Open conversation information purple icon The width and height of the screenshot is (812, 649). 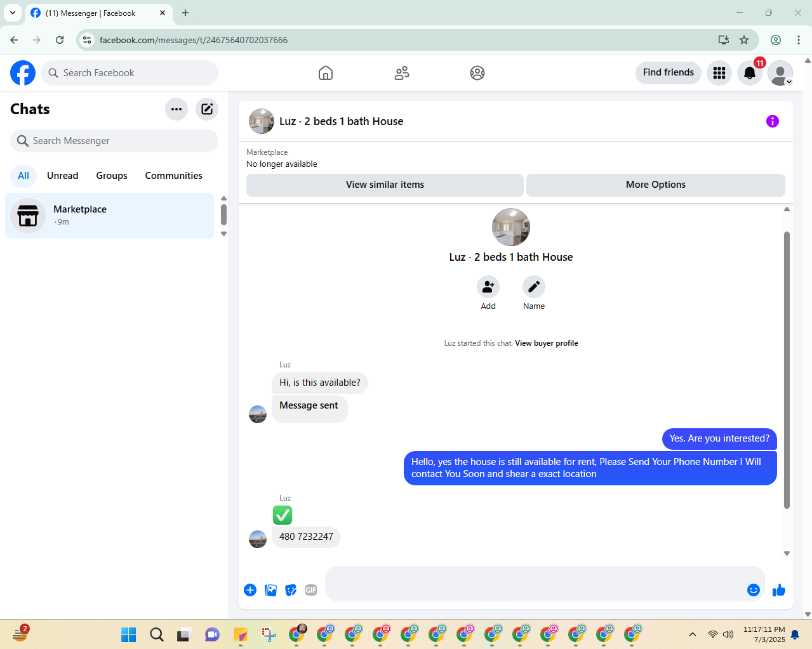(773, 121)
